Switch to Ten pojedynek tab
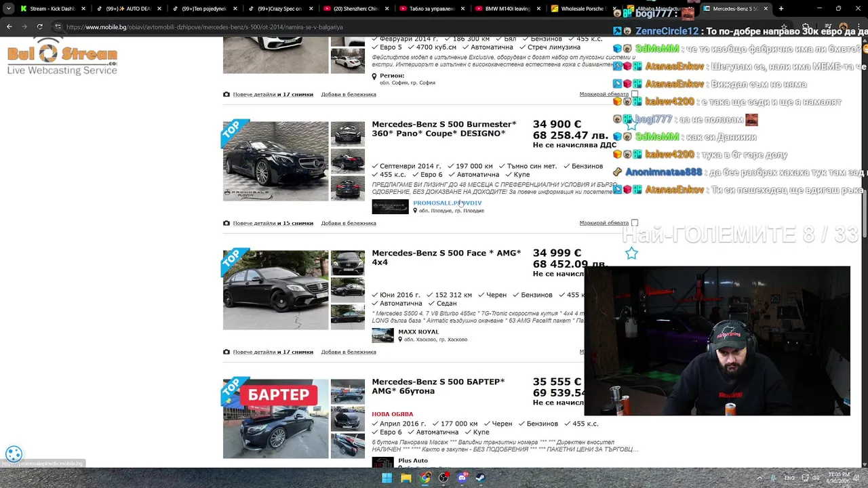The height and width of the screenshot is (488, 868). click(x=203, y=9)
